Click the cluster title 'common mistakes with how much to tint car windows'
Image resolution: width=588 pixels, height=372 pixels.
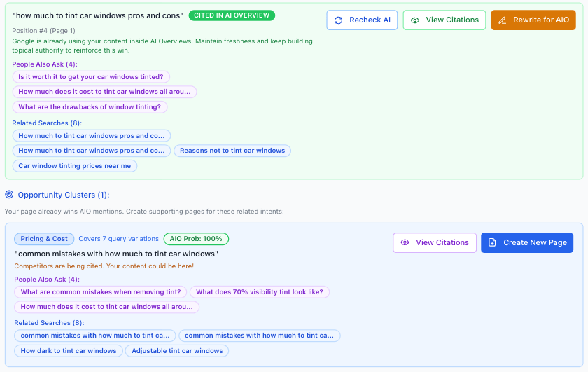click(116, 254)
